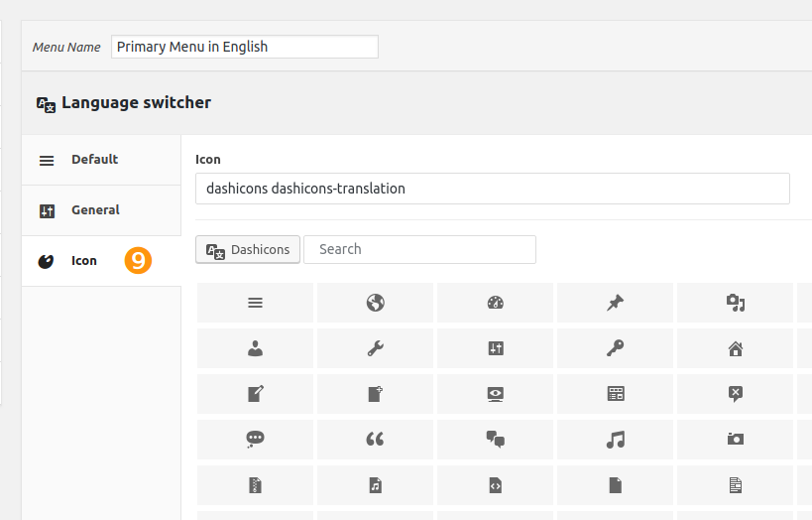Select the camera icon
The width and height of the screenshot is (812, 520).
click(x=736, y=440)
